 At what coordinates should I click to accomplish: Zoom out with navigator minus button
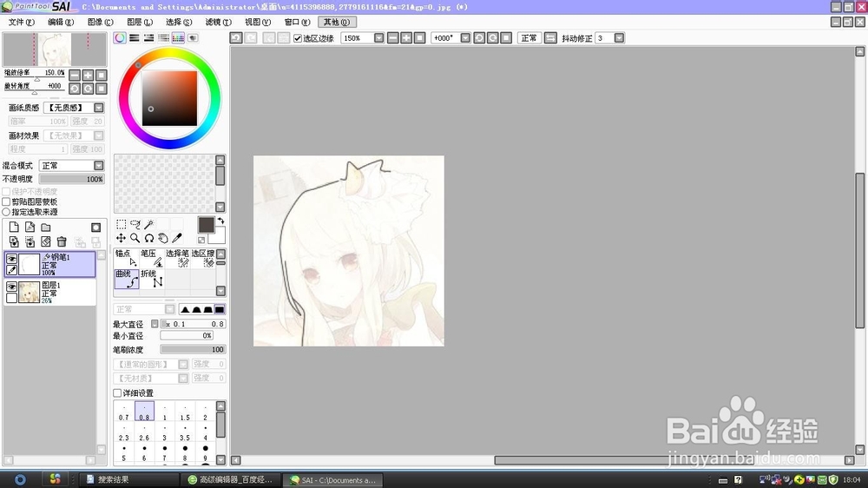pos(75,75)
